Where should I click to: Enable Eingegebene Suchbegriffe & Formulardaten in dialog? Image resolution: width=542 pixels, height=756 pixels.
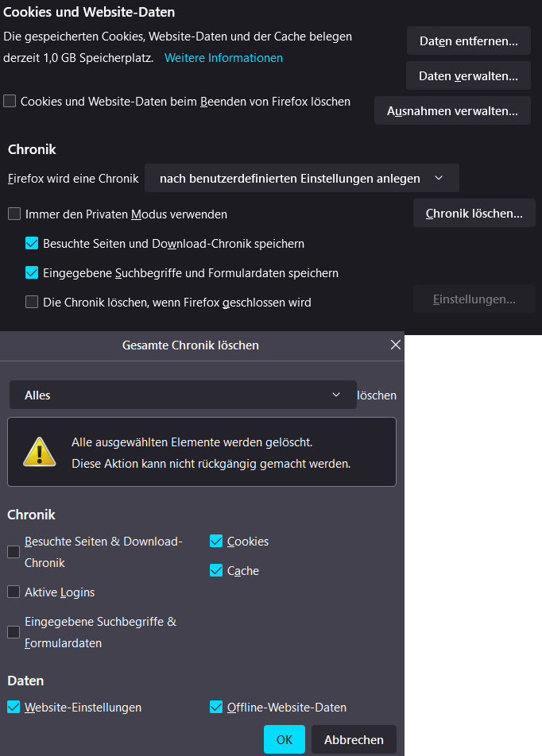click(14, 632)
